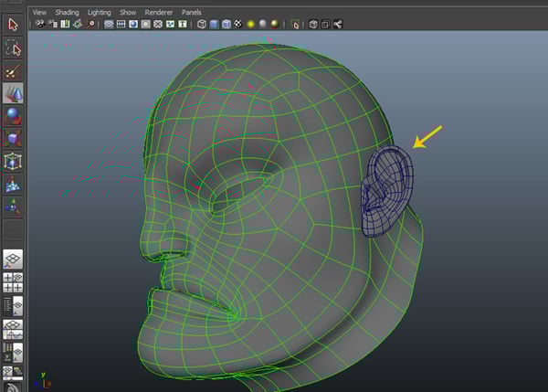The image size is (548, 392).
Task: Turn on Use All Lights
Action: [x=250, y=24]
